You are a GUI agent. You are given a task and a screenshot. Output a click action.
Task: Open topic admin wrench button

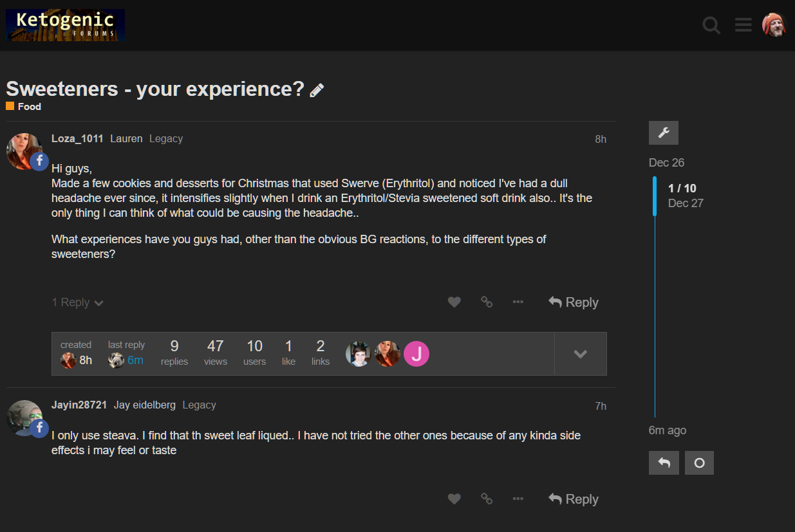pos(664,133)
